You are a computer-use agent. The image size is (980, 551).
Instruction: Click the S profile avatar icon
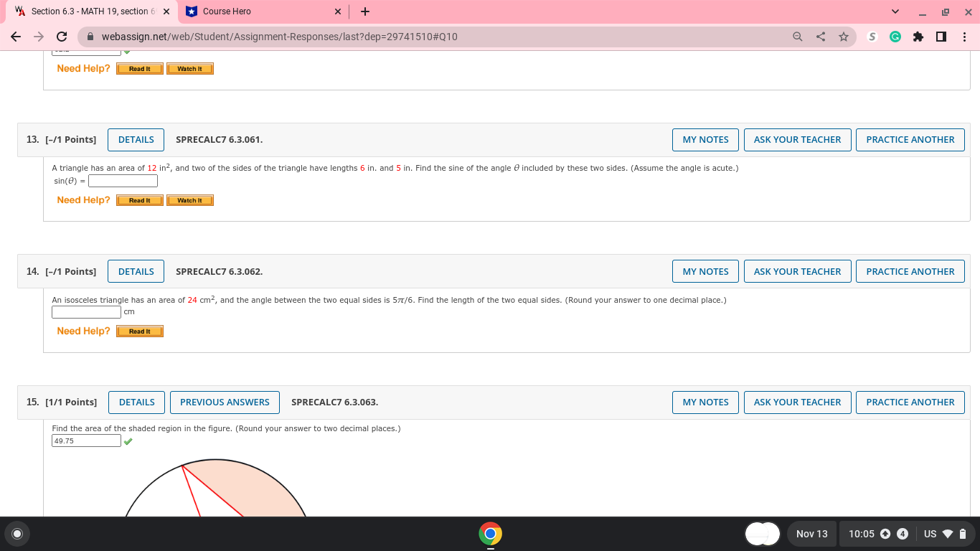coord(872,36)
